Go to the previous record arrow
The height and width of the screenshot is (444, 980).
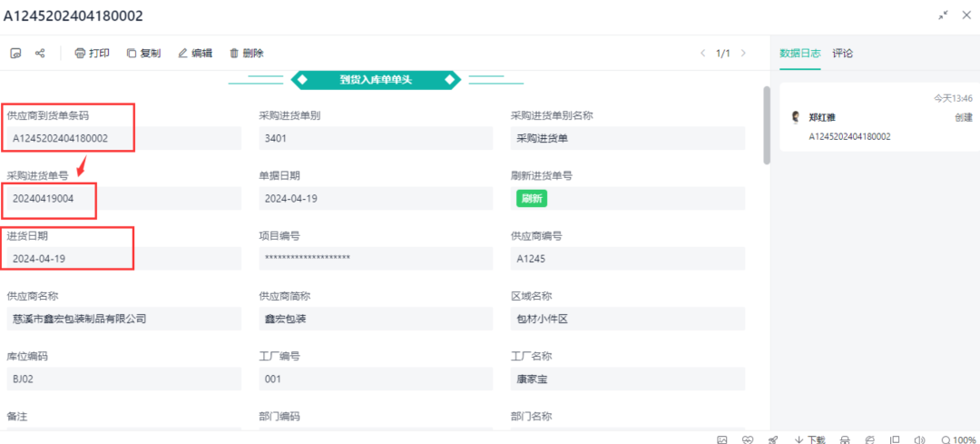702,54
